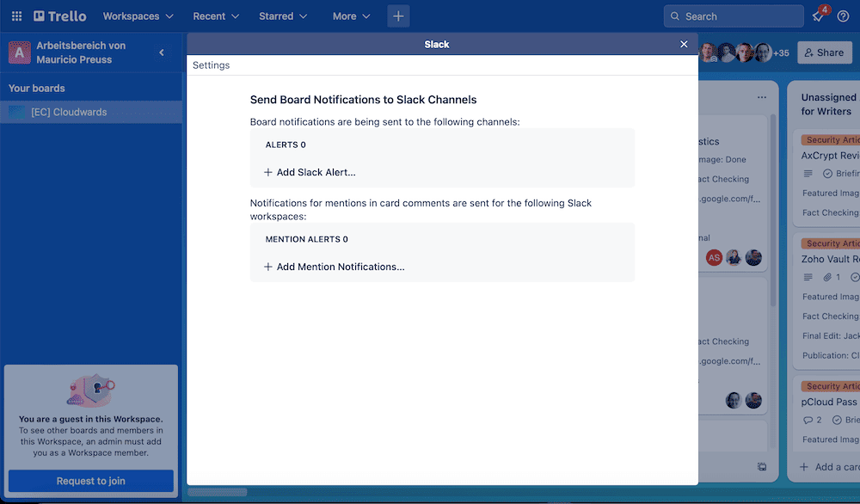Select the Settings tab in Slack dialog
860x504 pixels.
click(x=212, y=65)
